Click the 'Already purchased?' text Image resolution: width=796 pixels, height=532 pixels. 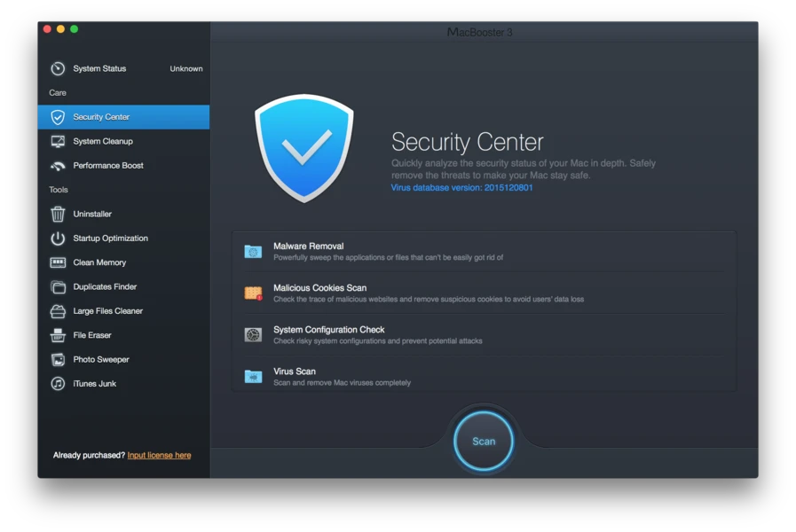coord(89,456)
